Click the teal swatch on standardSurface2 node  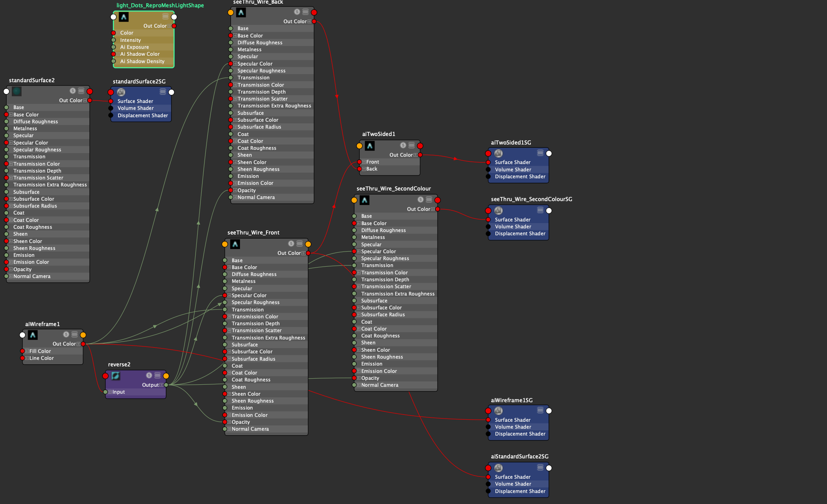pos(17,91)
